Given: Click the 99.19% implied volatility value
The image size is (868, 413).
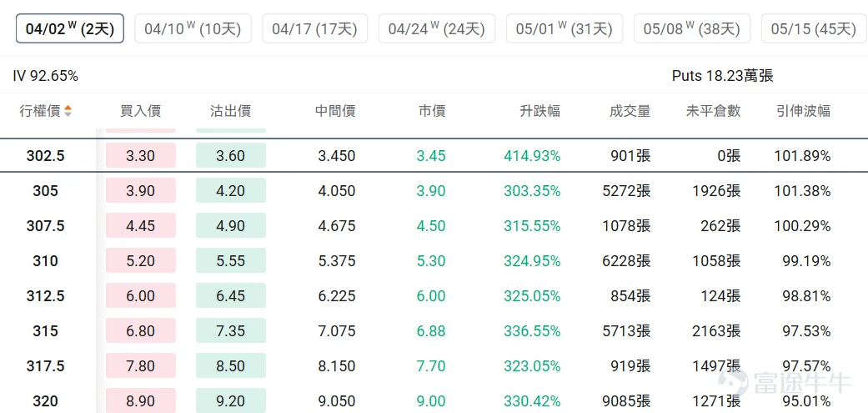Looking at the screenshot, I should tap(805, 261).
